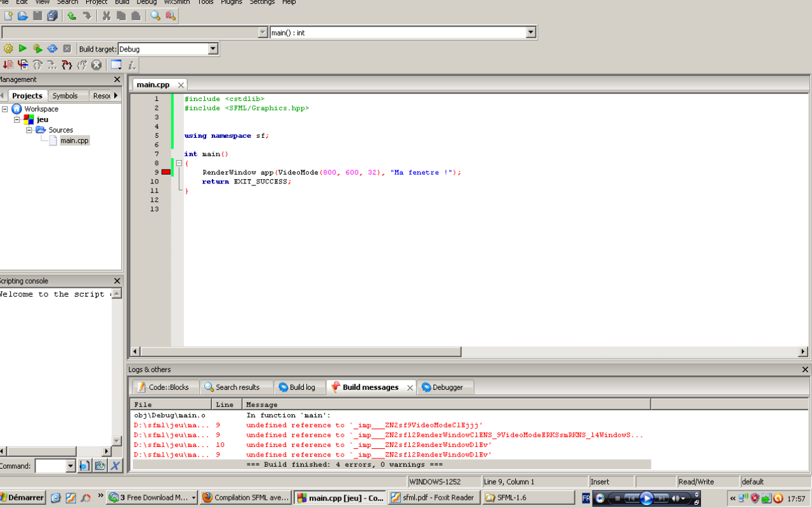Click the Redo arrow icon

tap(87, 16)
